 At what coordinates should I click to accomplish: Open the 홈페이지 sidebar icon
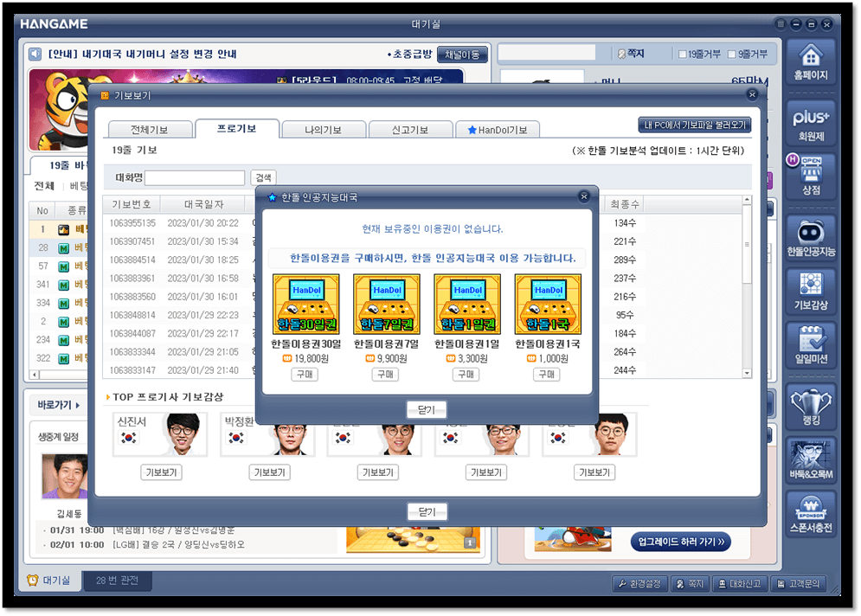tap(811, 62)
